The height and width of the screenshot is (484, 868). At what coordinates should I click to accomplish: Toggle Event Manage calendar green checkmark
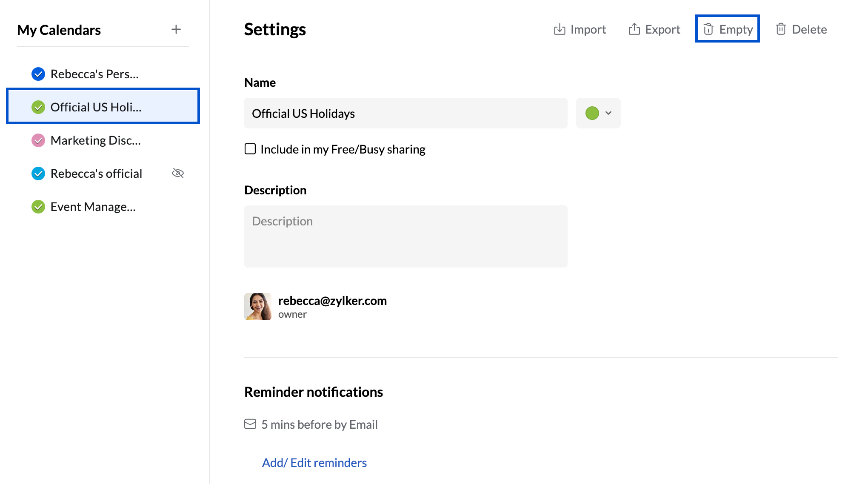(x=38, y=207)
